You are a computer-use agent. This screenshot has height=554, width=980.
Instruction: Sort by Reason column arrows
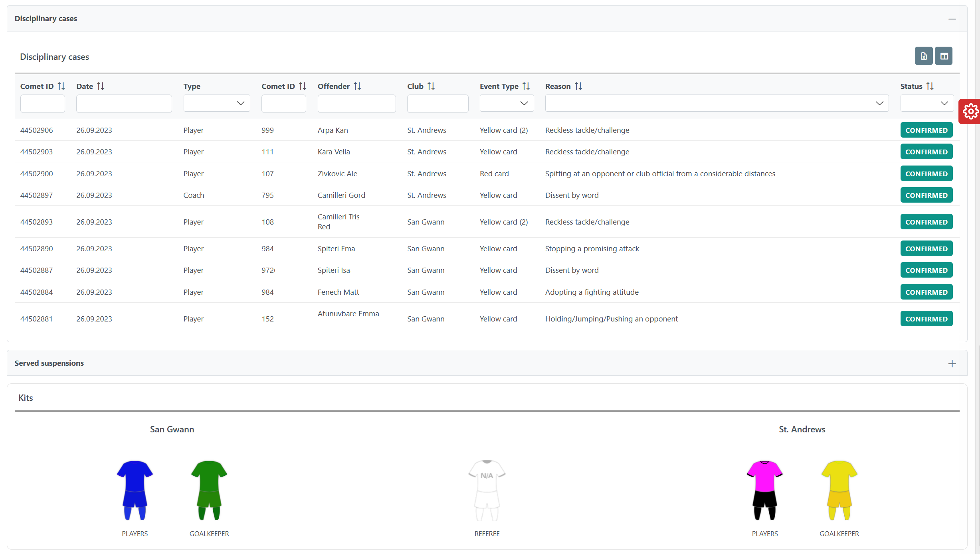pyautogui.click(x=578, y=86)
